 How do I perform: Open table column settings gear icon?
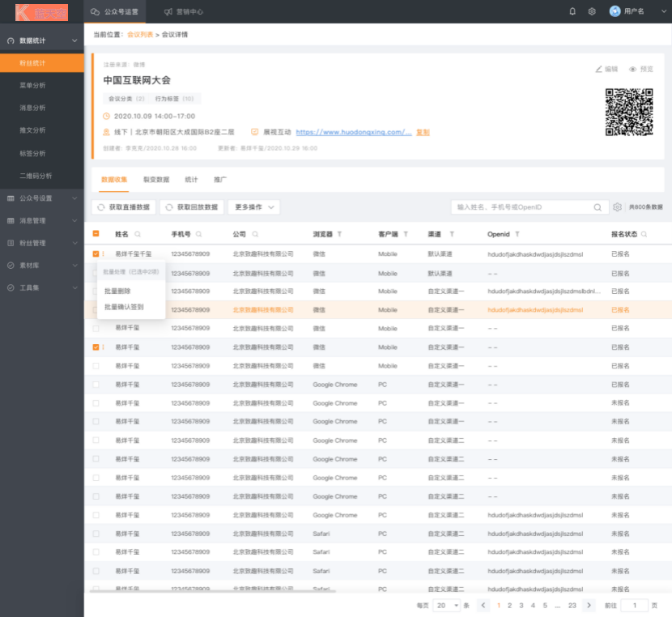pos(617,207)
